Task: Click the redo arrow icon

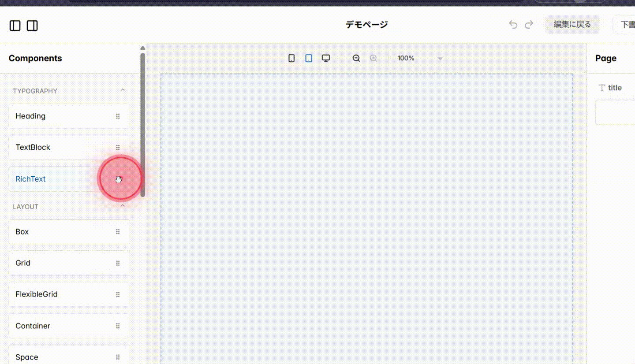Action: (x=529, y=24)
